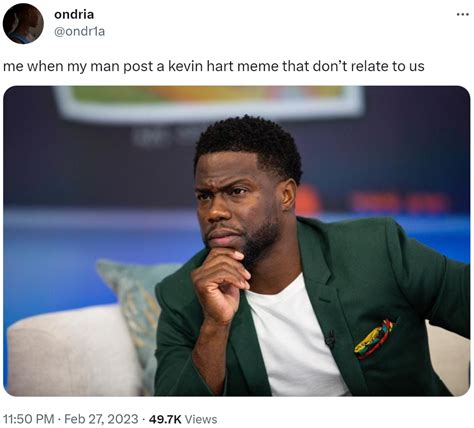This screenshot has width=474, height=428.
Task: Click the beige couch armrest in the photo
Action: (x=70, y=352)
